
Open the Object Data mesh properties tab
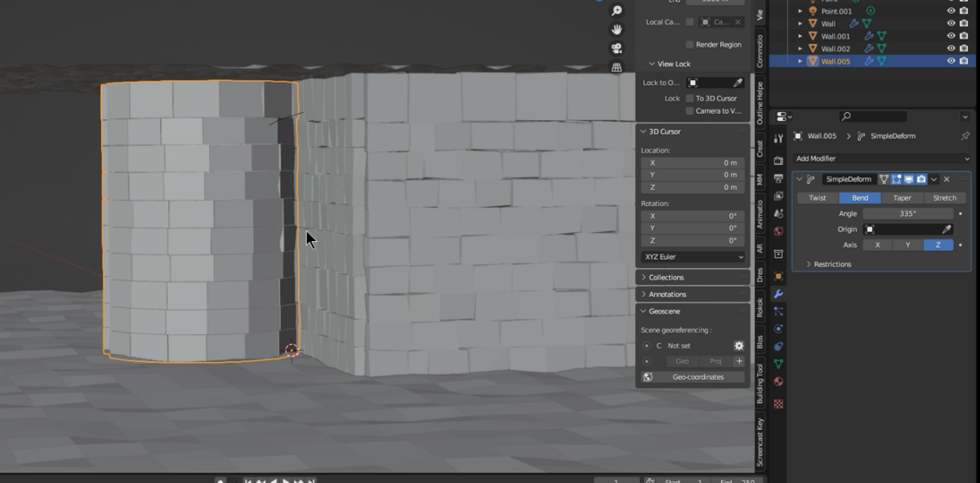point(778,364)
